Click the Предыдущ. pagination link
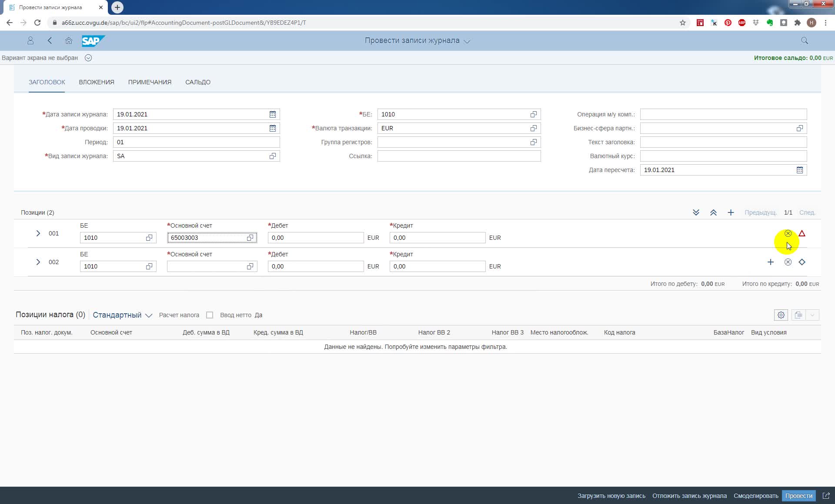This screenshot has width=835, height=504. pyautogui.click(x=761, y=212)
